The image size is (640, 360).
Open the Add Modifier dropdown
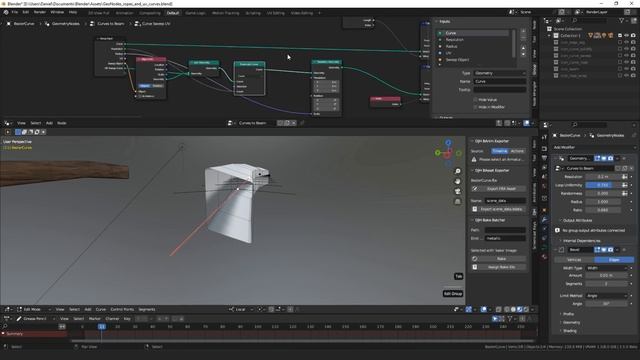coord(594,147)
